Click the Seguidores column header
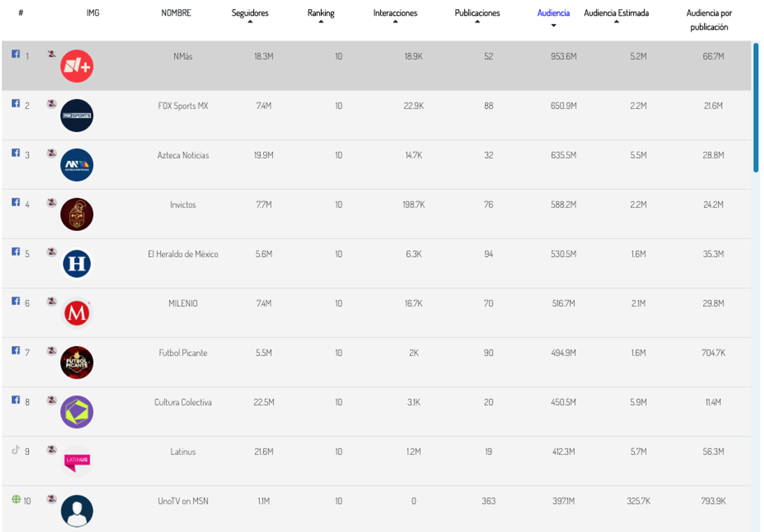Screen dimensions: 764x532 click(250, 13)
